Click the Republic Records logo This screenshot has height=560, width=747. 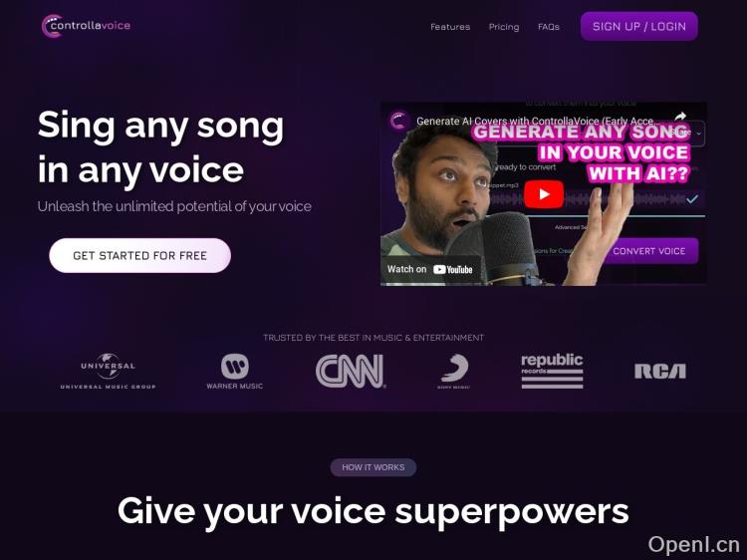[552, 371]
